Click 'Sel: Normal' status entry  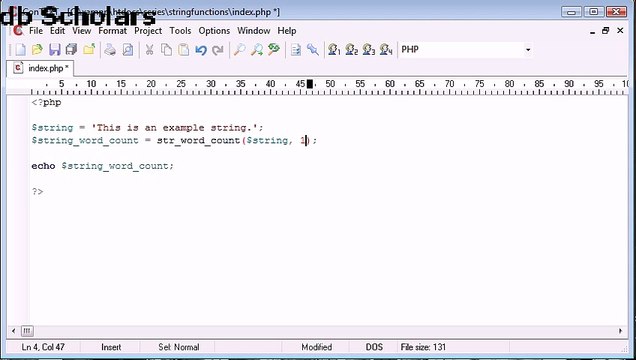[x=178, y=347]
